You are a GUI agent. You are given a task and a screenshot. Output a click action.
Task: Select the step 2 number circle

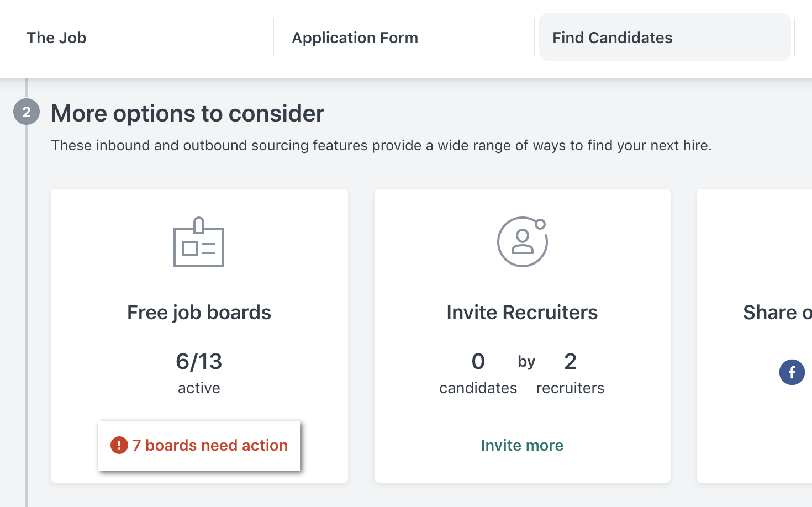26,112
